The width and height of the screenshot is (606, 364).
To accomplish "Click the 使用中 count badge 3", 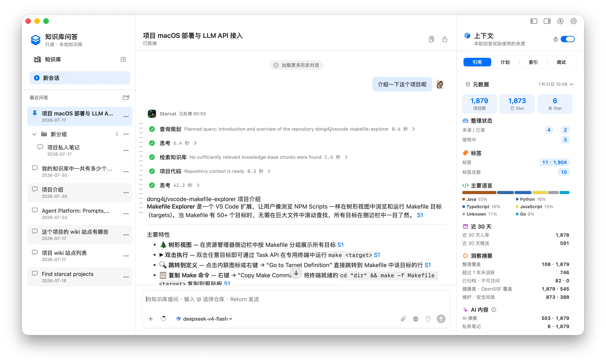I will [x=565, y=140].
